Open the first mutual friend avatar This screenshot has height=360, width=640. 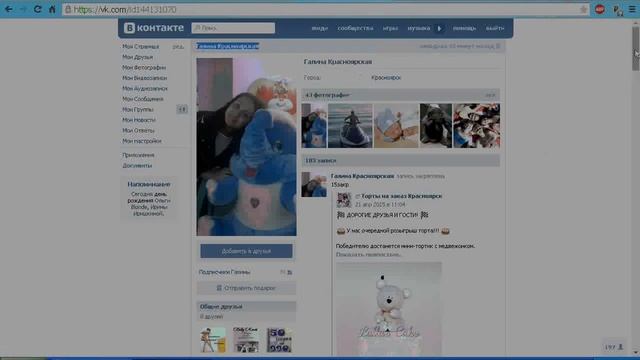click(213, 340)
